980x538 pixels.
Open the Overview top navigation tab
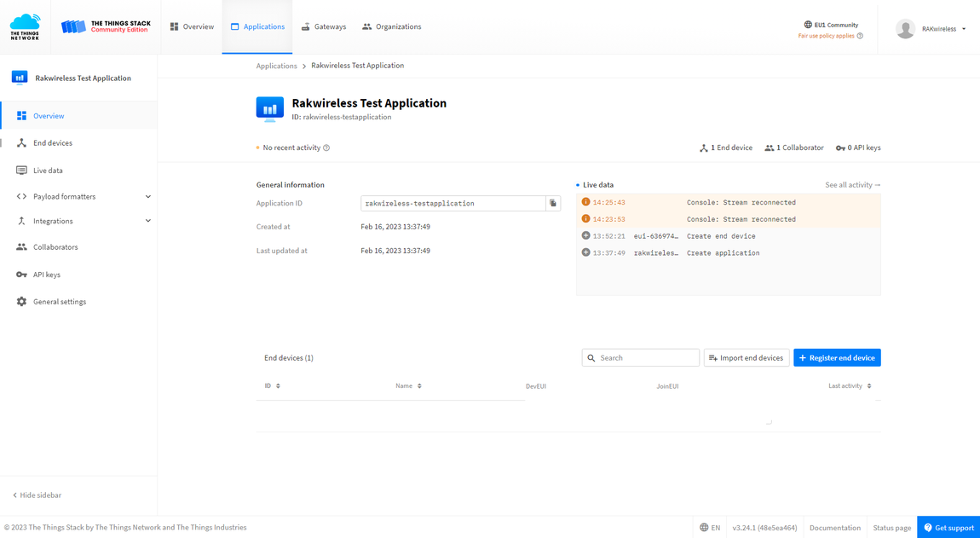[192, 27]
